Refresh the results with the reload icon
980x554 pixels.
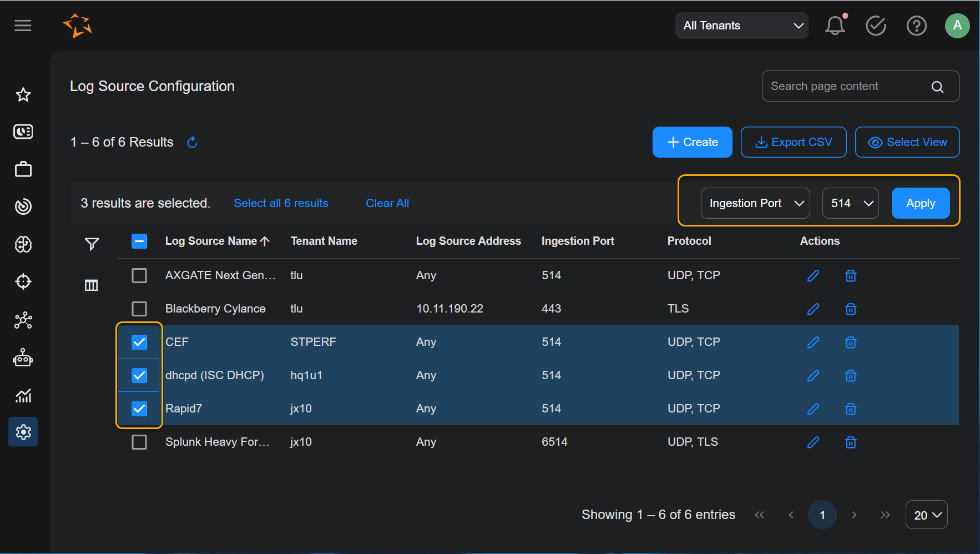(x=192, y=142)
